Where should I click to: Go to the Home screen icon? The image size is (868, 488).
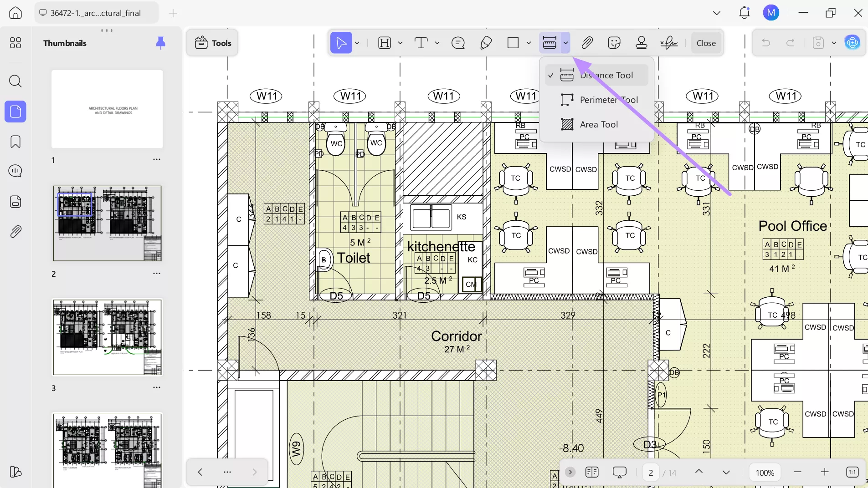(x=15, y=13)
